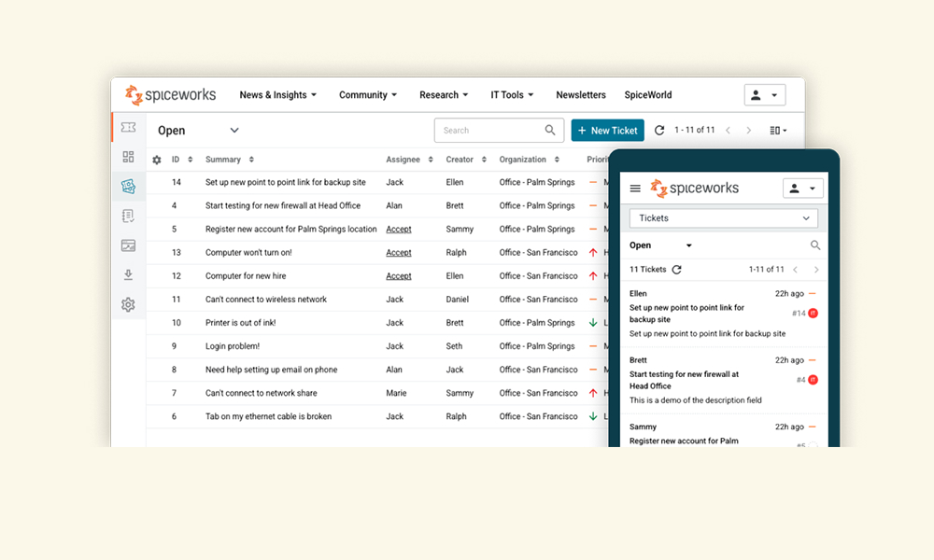Click the Spiceworks logo in mobile header

(x=695, y=188)
